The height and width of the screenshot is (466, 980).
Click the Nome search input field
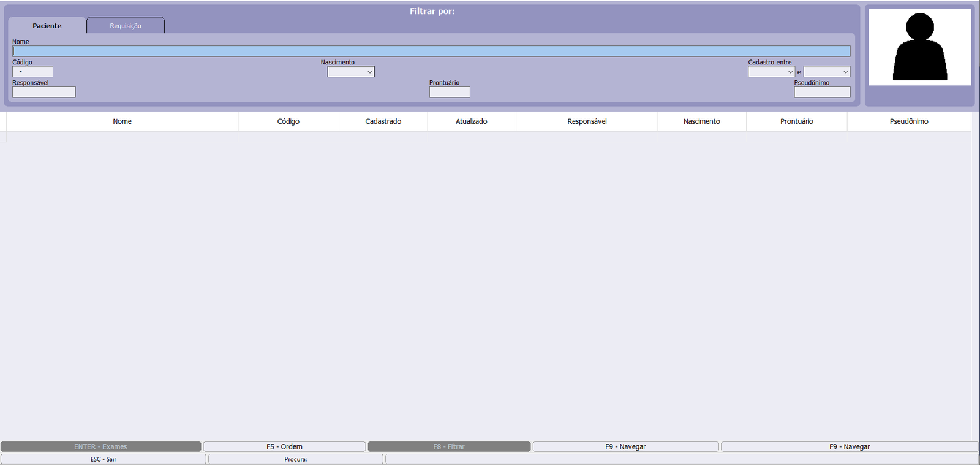click(431, 52)
